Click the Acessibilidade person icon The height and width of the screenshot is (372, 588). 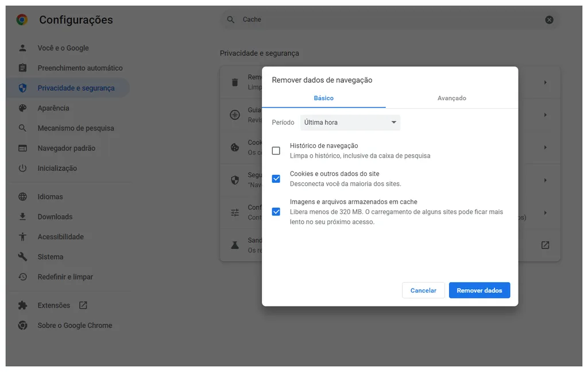tap(22, 237)
